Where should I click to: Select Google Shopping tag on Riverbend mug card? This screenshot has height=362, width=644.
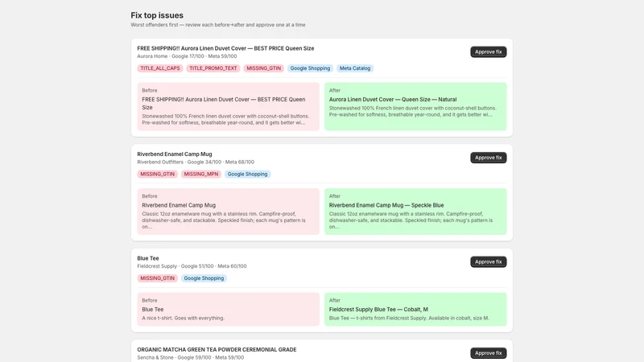(x=247, y=174)
